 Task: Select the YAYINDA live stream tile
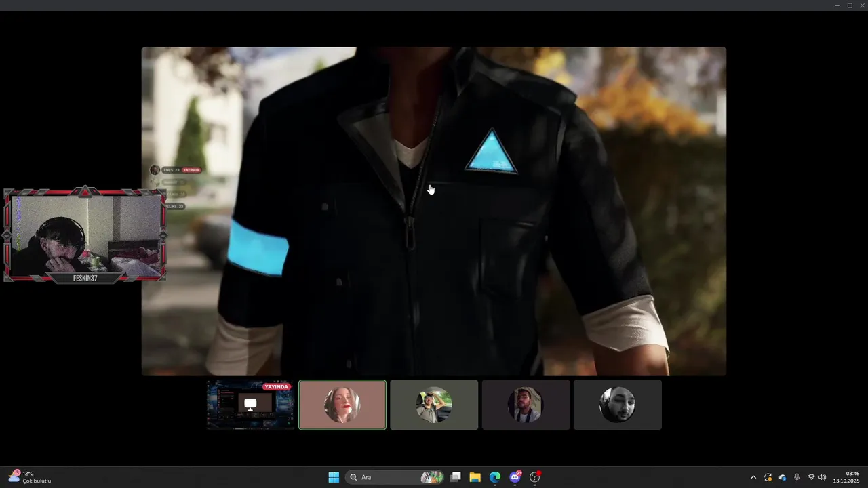(x=251, y=405)
